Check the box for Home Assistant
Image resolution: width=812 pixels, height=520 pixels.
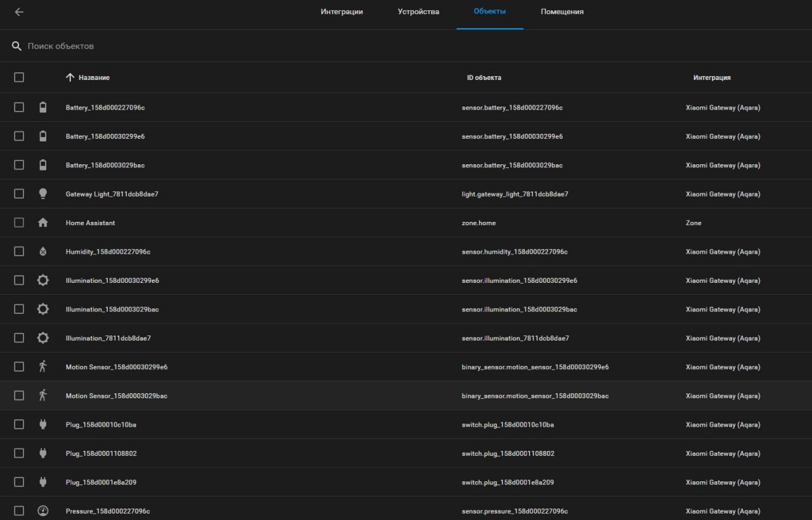[x=19, y=223]
